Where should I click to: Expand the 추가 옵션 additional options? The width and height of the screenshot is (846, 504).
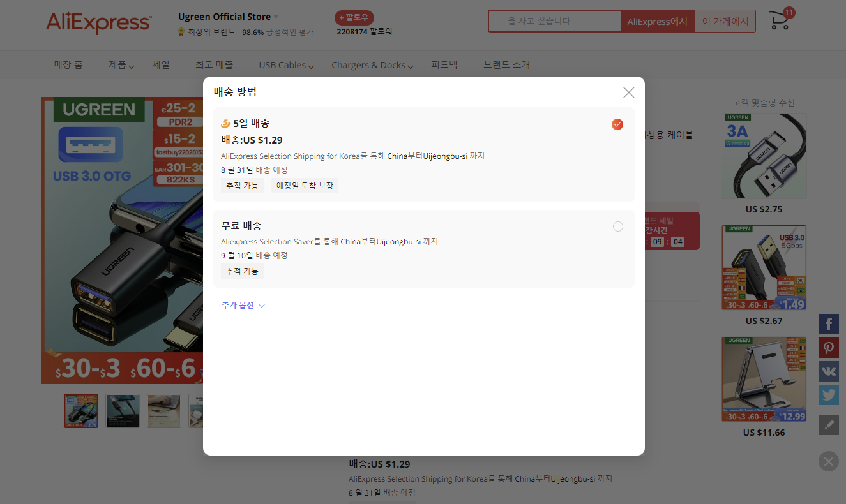243,305
